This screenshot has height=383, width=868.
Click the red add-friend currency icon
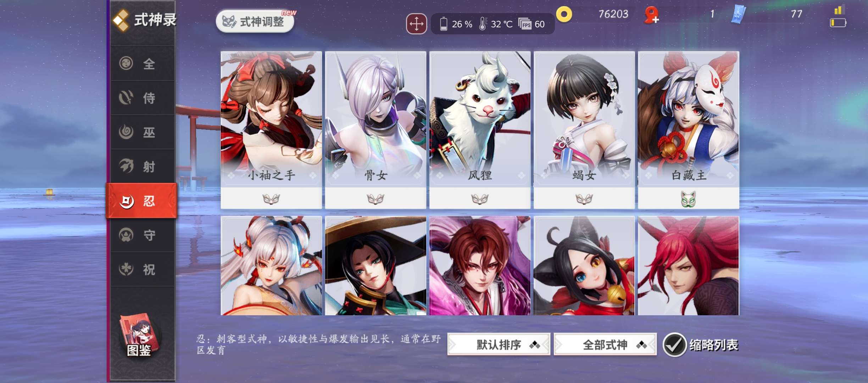(651, 15)
